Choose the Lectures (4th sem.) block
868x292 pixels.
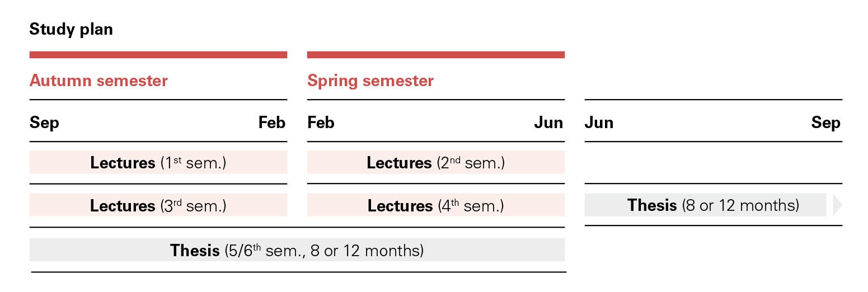435,205
